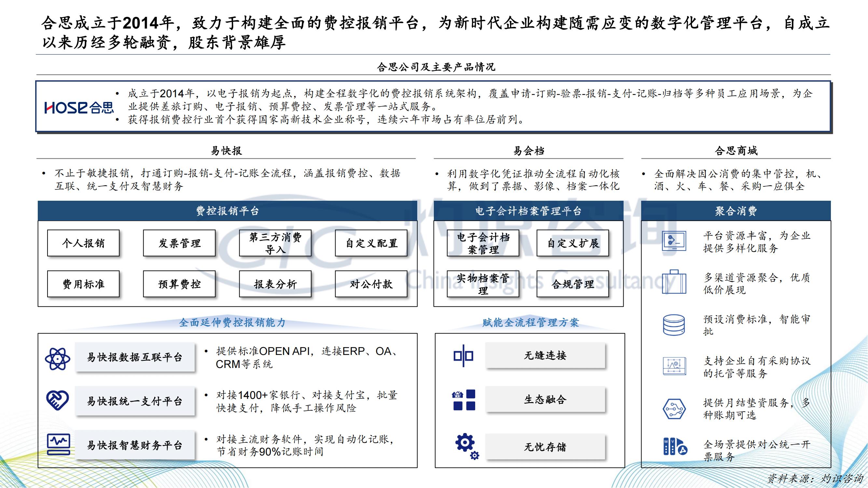Click the bars icon beside 全场景提供对公统一开票服务

675,447
